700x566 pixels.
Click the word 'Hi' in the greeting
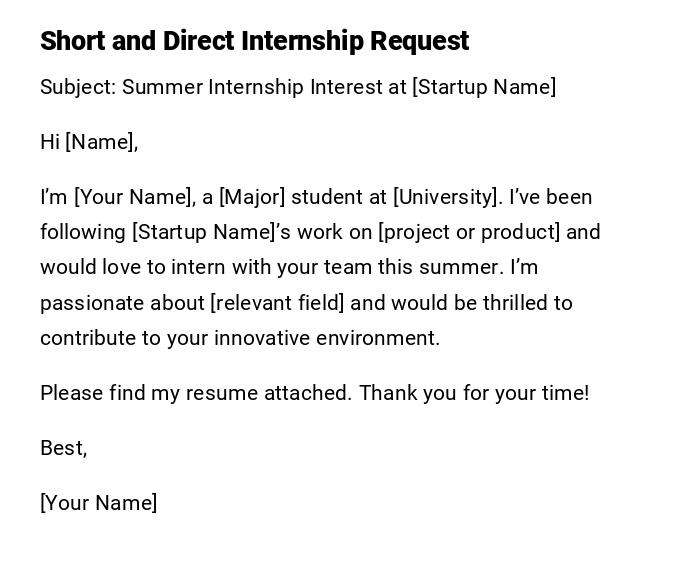tap(50, 142)
